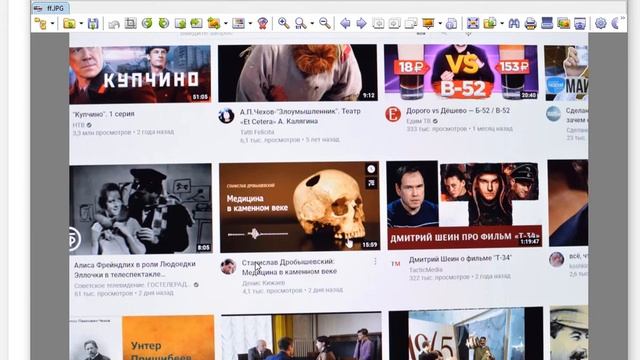The width and height of the screenshot is (640, 360).
Task: Open the Browser tree view icon
Action: [x=40, y=24]
